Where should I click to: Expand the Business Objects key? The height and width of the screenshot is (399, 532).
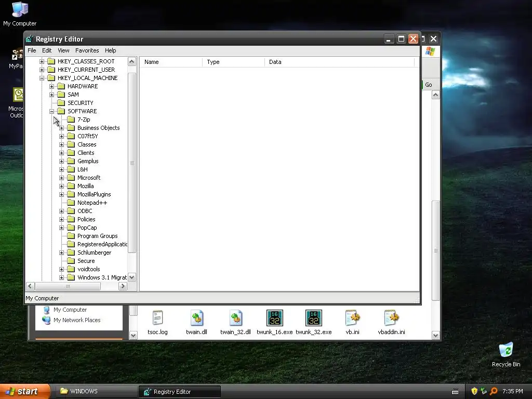click(61, 128)
